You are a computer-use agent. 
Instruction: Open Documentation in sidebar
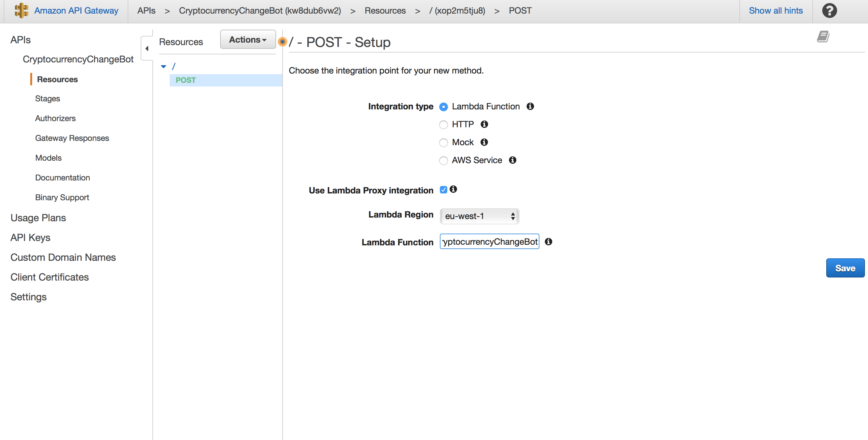62,178
